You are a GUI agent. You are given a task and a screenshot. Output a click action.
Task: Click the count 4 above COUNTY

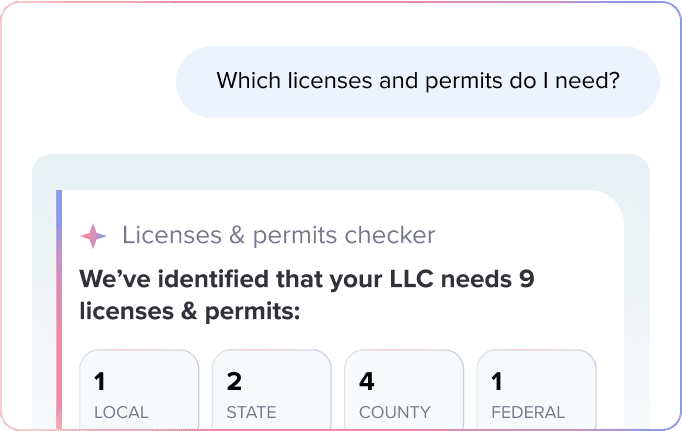tap(368, 380)
